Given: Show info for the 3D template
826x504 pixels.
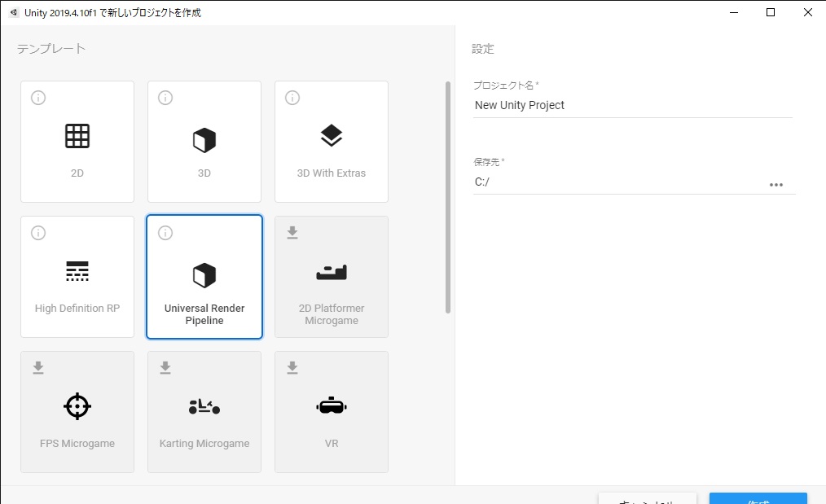Looking at the screenshot, I should coord(165,98).
